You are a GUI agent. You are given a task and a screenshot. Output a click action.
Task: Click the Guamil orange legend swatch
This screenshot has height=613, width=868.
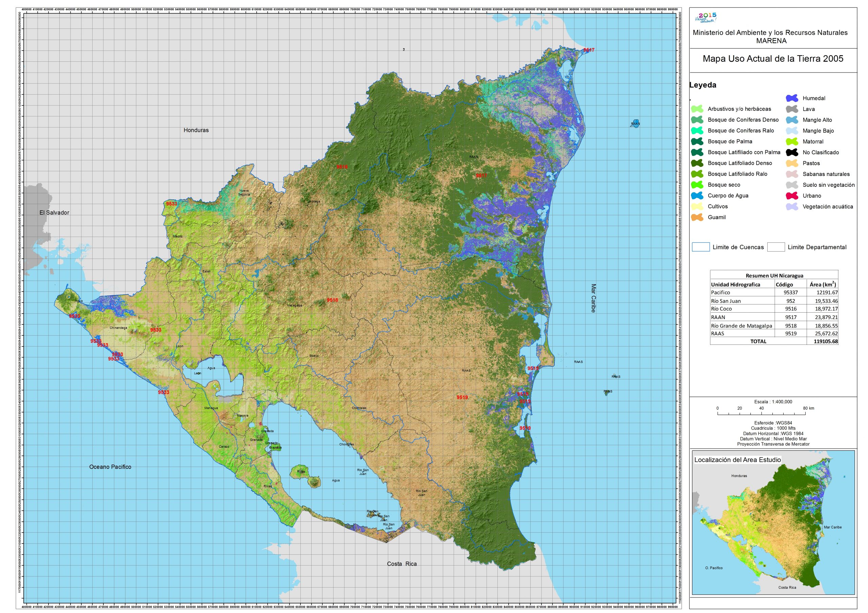pos(697,217)
